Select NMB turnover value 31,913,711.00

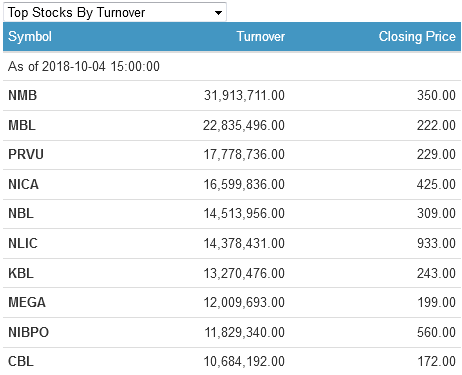pos(244,95)
